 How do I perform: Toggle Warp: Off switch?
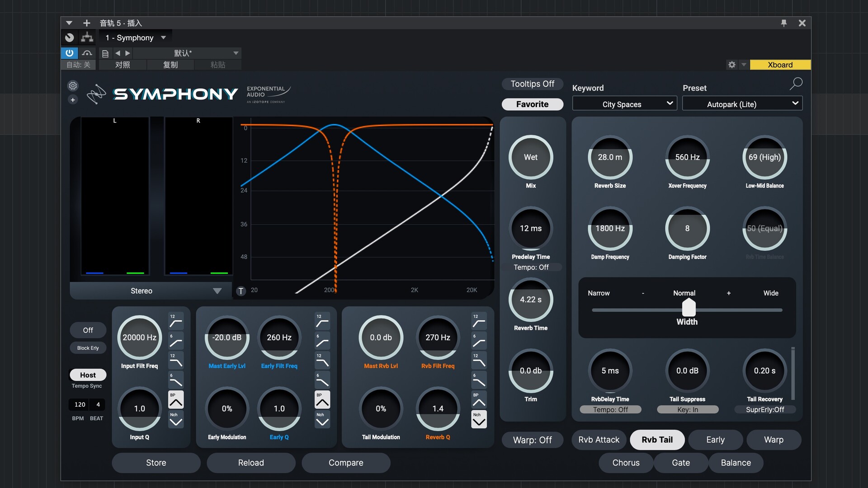click(x=532, y=440)
